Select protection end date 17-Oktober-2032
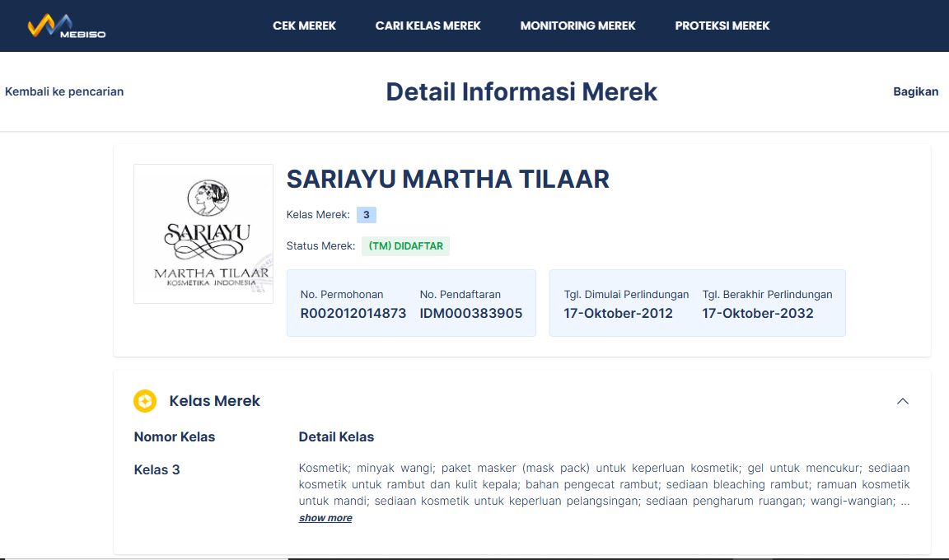 coord(758,313)
